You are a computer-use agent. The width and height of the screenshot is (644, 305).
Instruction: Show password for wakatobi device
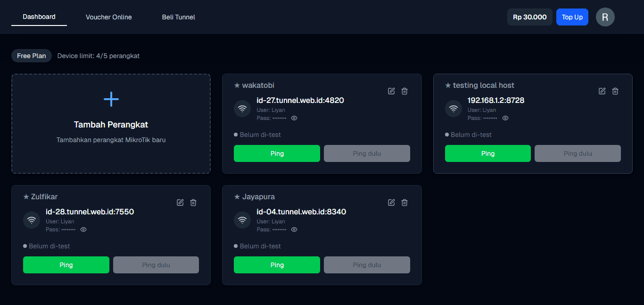point(294,118)
